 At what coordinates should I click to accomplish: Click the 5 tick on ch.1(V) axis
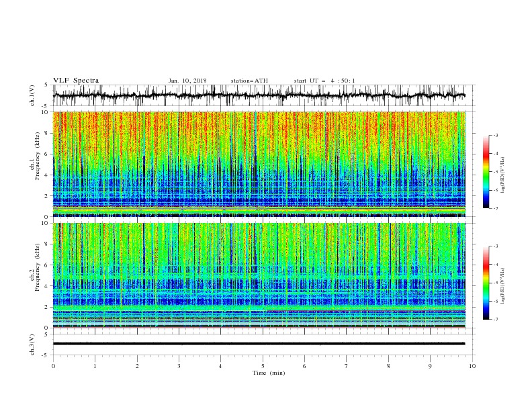(x=47, y=85)
